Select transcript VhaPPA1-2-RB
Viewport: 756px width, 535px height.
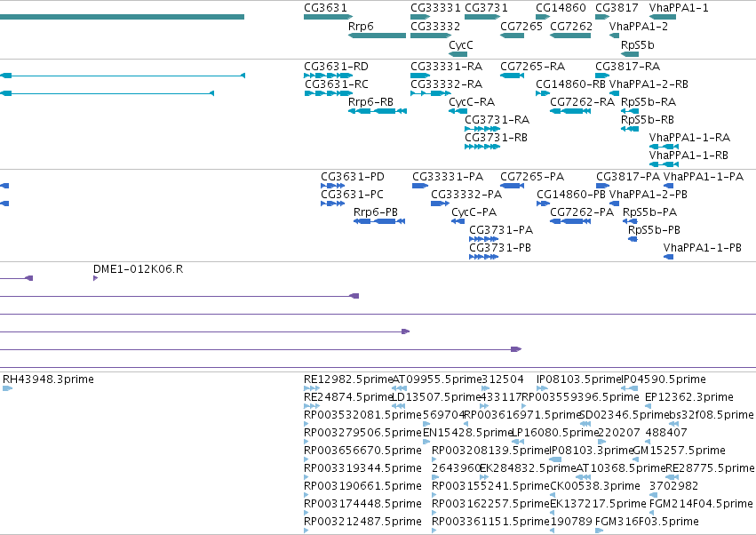pyautogui.click(x=649, y=84)
